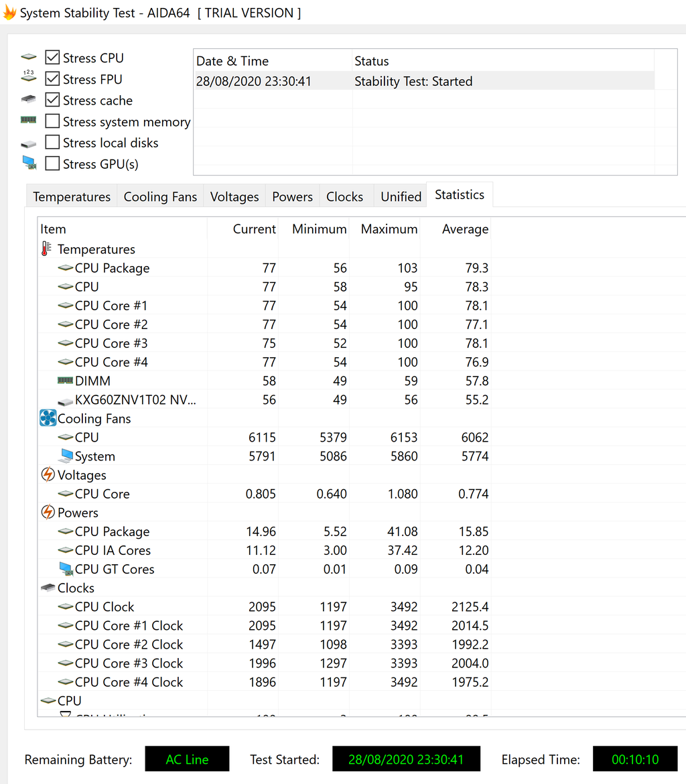Click the blue Cooling Fans group icon
This screenshot has width=686, height=784.
(x=48, y=418)
